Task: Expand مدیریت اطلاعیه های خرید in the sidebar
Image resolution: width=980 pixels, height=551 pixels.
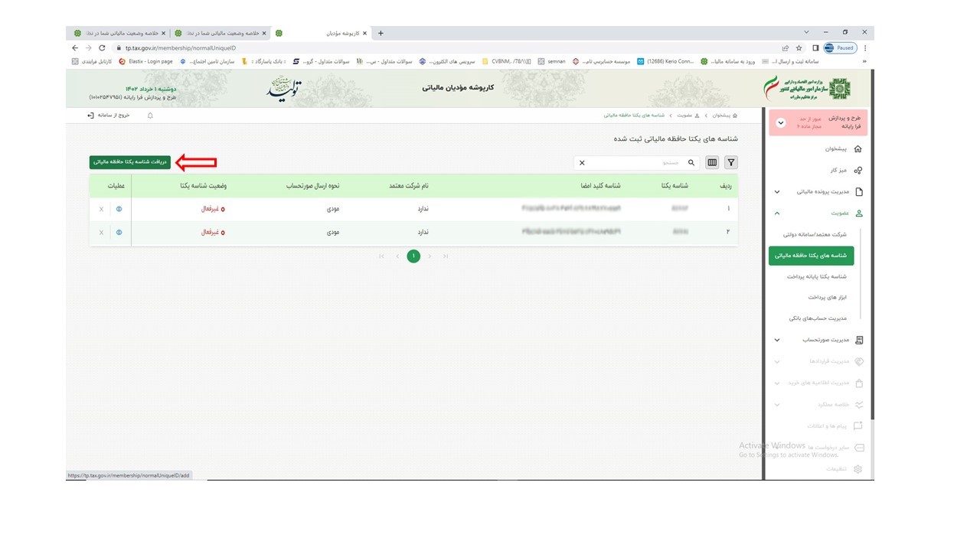Action: [x=818, y=383]
